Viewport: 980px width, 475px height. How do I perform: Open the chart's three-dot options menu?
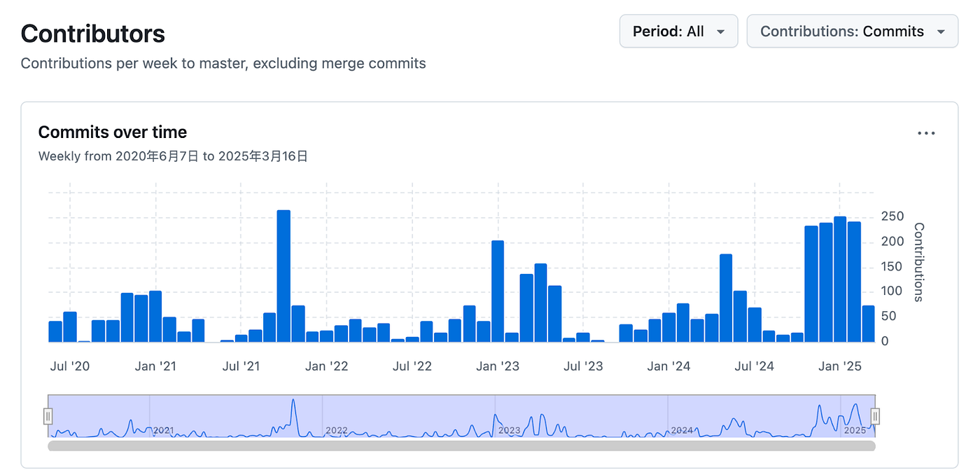926,134
